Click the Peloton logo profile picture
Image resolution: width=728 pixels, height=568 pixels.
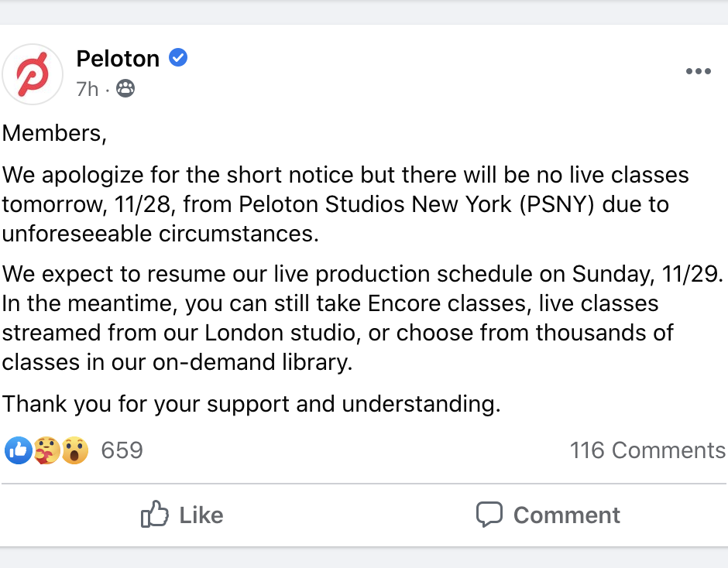point(33,74)
